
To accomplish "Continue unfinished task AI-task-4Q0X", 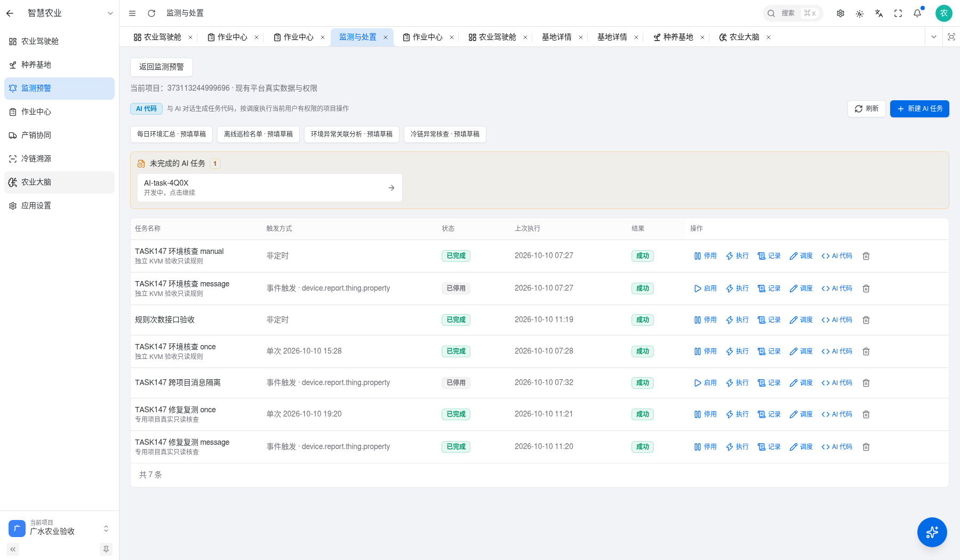I will pyautogui.click(x=270, y=188).
